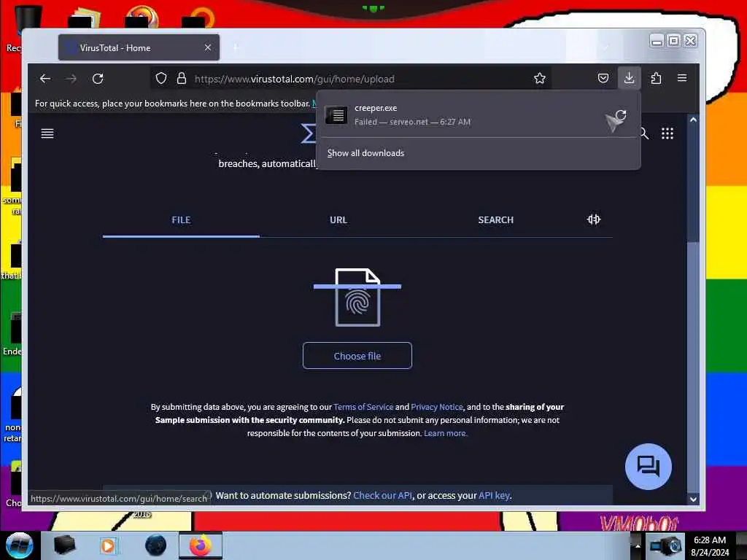Viewport: 747px width, 560px height.
Task: Open the Terms of Service link
Action: click(x=363, y=407)
